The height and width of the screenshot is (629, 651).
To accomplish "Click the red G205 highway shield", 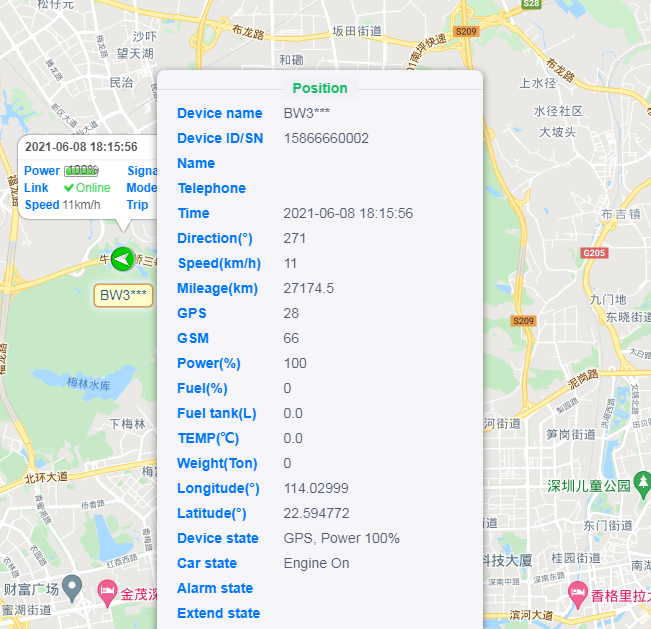I will [594, 254].
